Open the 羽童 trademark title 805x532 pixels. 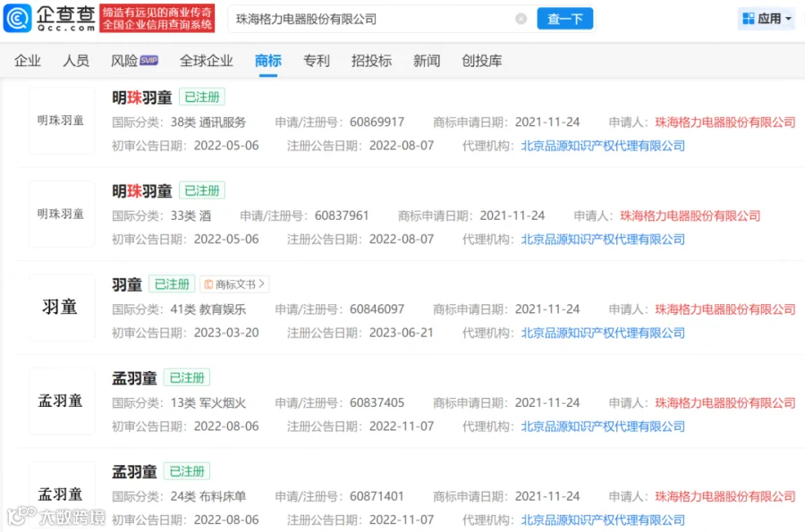127,284
